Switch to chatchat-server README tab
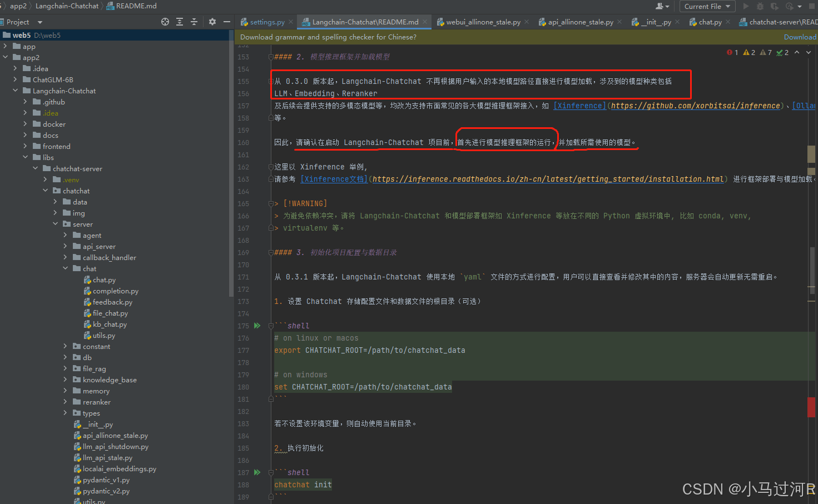Viewport: 818px width, 504px height. (x=779, y=22)
